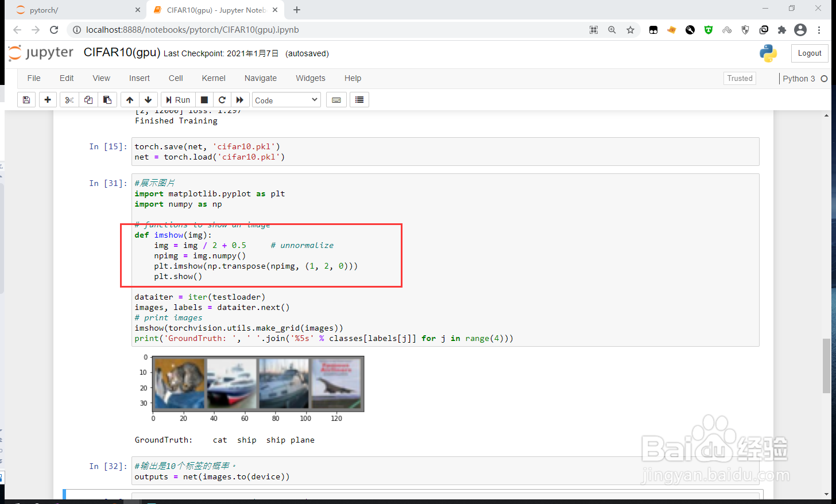Image resolution: width=836 pixels, height=504 pixels.
Task: Open the Kernel menu
Action: tap(214, 78)
